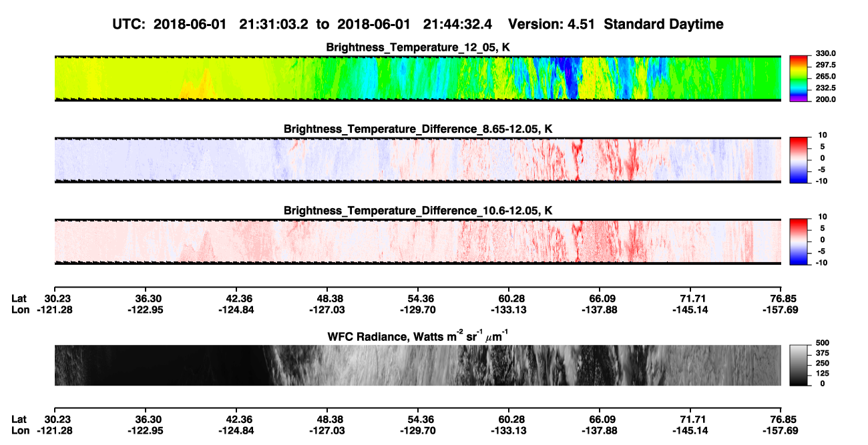The height and width of the screenshot is (445, 868).
Task: Click upper axis latitude 66.09 label
Action: [x=601, y=298]
